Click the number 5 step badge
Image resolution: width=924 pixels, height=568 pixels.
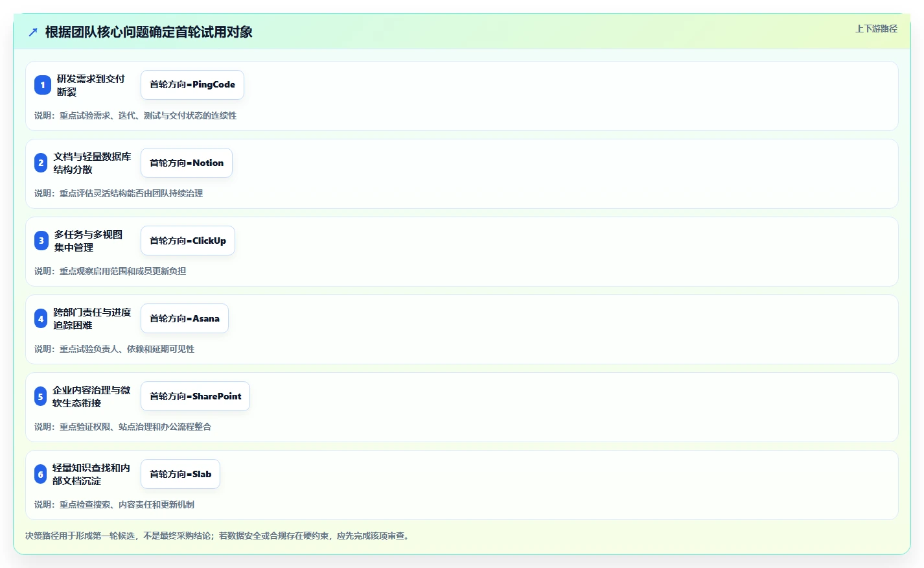41,396
